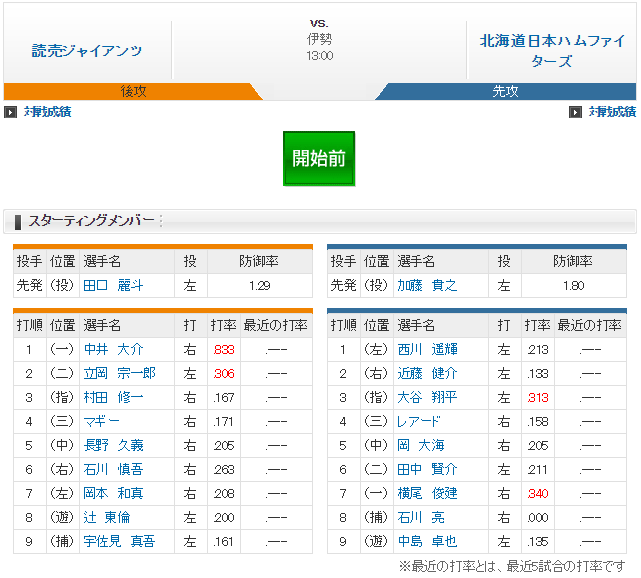This screenshot has height=578, width=641.
Task: Open the 北海道日本ハムファイターズ team link
Action: [x=552, y=51]
